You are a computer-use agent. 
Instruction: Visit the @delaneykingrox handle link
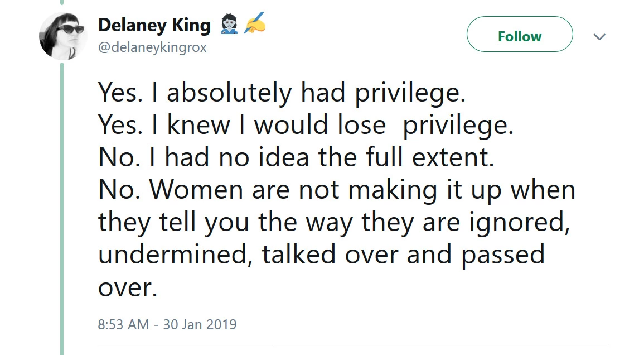click(x=152, y=47)
